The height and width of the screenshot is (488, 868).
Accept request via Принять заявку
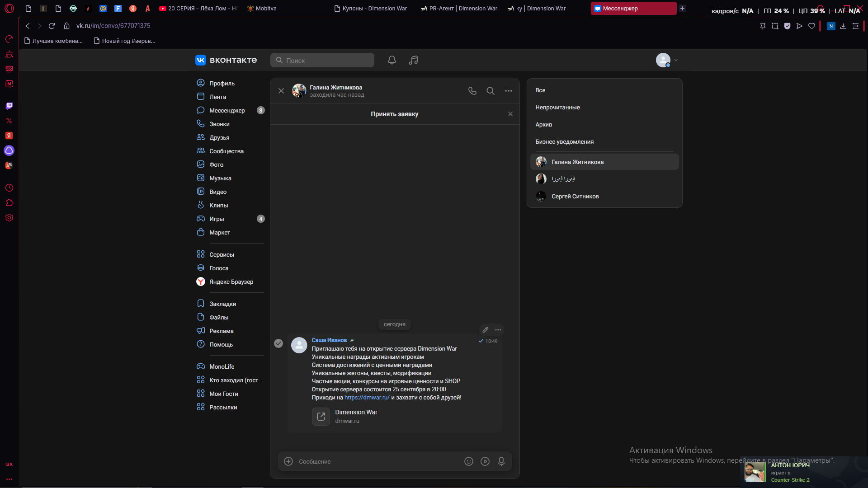394,114
